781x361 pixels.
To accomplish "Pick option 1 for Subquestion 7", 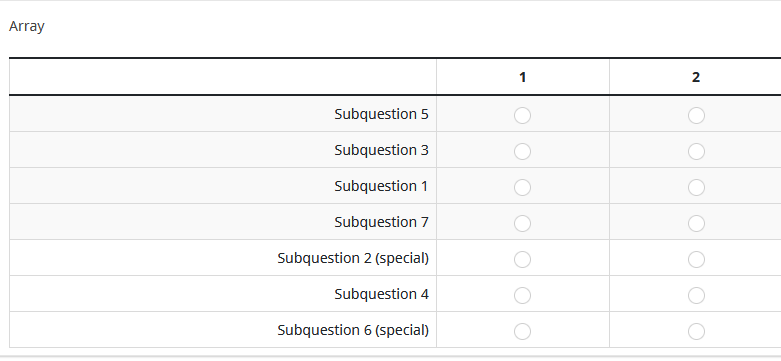I will click(522, 224).
